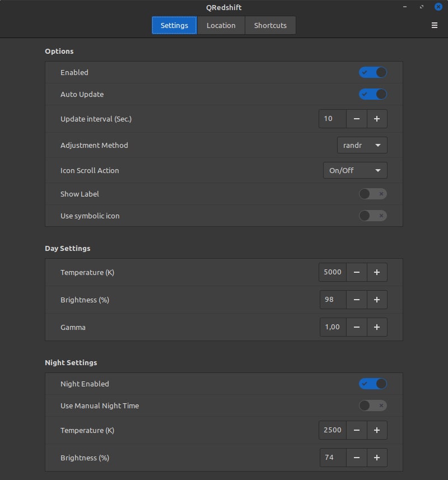Decrease Day Temperature with minus button
The height and width of the screenshot is (480, 448).
pos(357,272)
